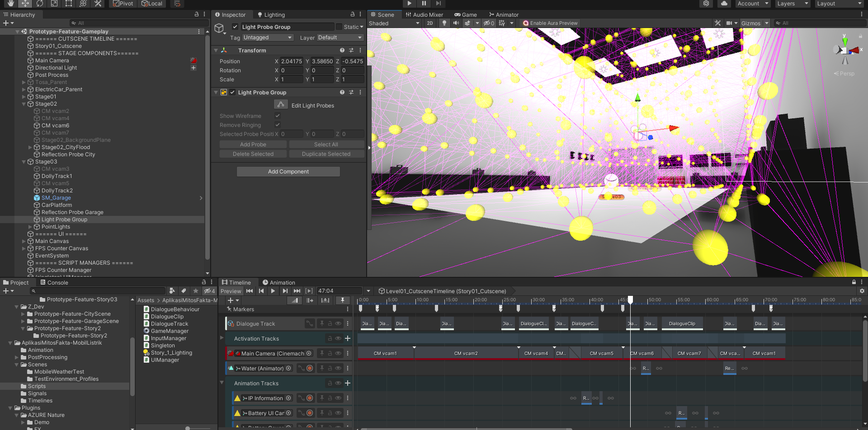Uncheck Light Probe Group component enable checkbox
868x430 pixels.
point(232,92)
